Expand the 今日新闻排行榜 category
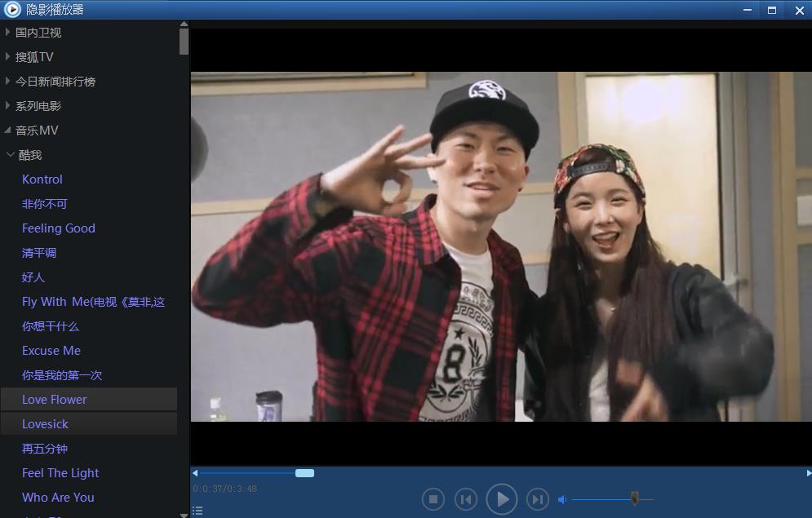 8,82
